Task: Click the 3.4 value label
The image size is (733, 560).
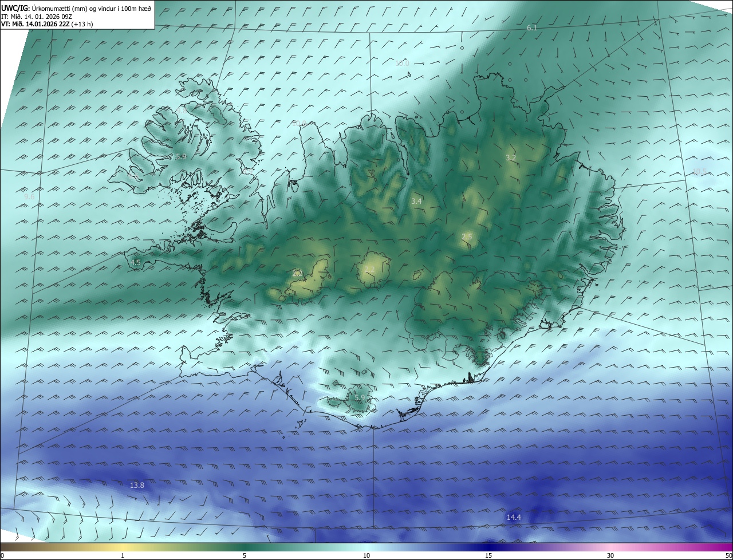Action: point(416,201)
